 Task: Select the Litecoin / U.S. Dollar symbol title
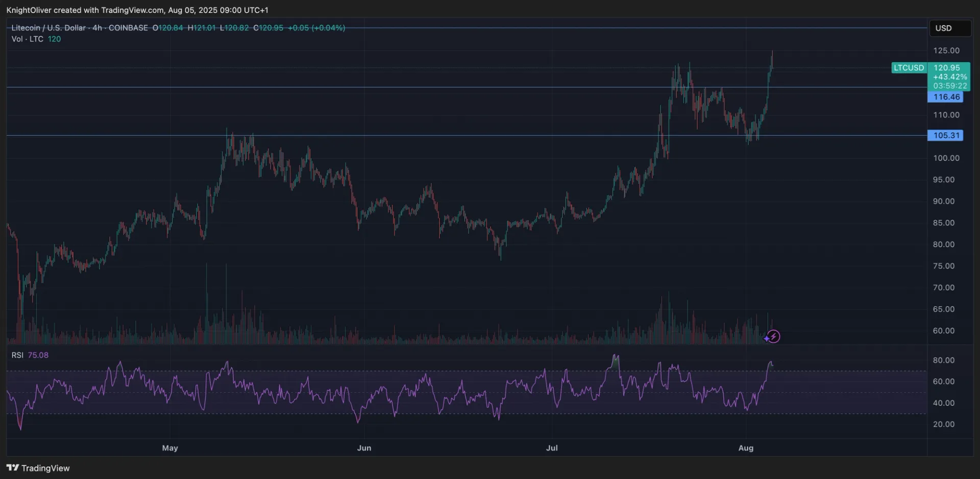(x=48, y=28)
